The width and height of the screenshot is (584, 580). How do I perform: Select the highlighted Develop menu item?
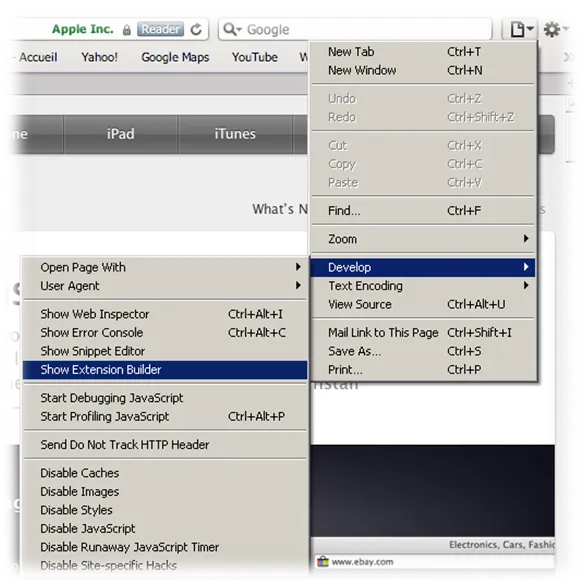pos(422,267)
